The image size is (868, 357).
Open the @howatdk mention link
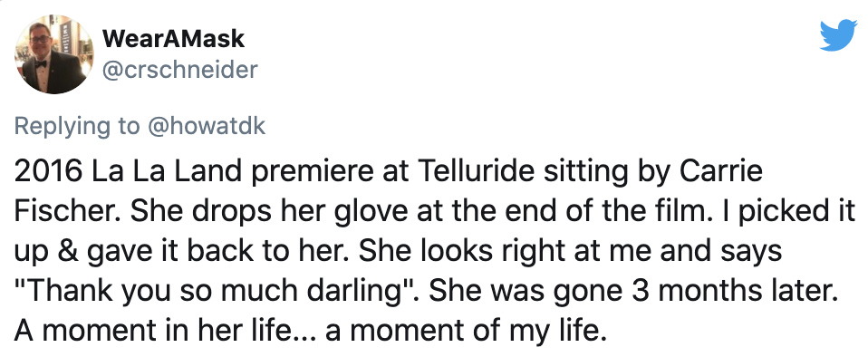point(206,126)
